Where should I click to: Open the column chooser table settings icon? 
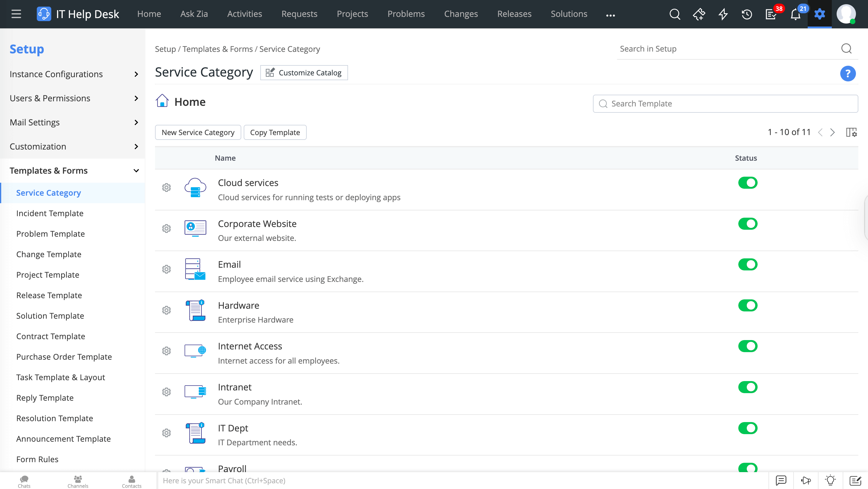point(851,132)
